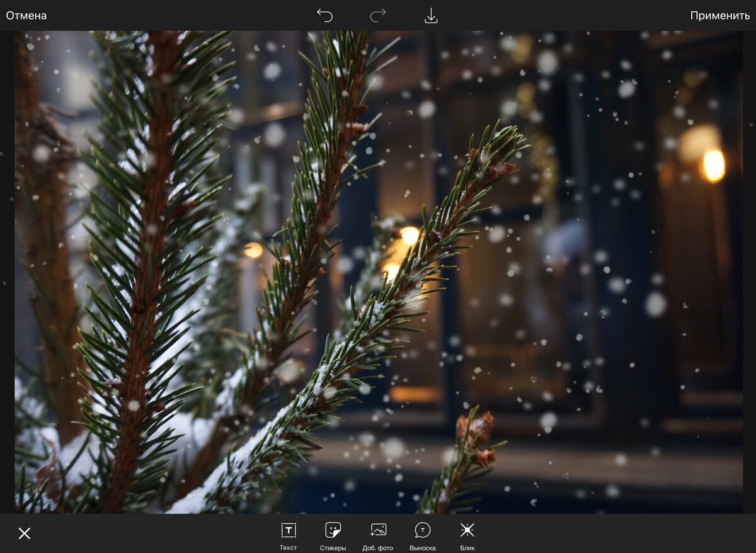Select the Блик lens flare tool
756x553 pixels.
click(x=467, y=536)
